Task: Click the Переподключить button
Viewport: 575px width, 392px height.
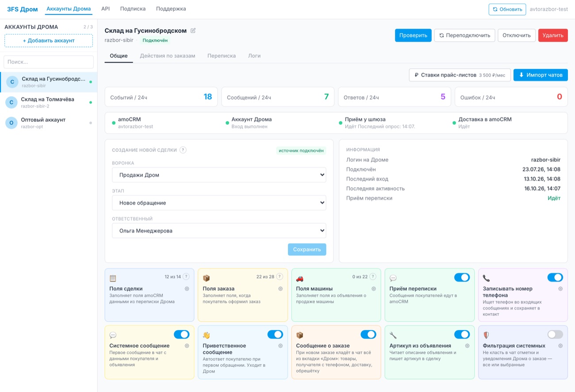Action: tap(465, 35)
